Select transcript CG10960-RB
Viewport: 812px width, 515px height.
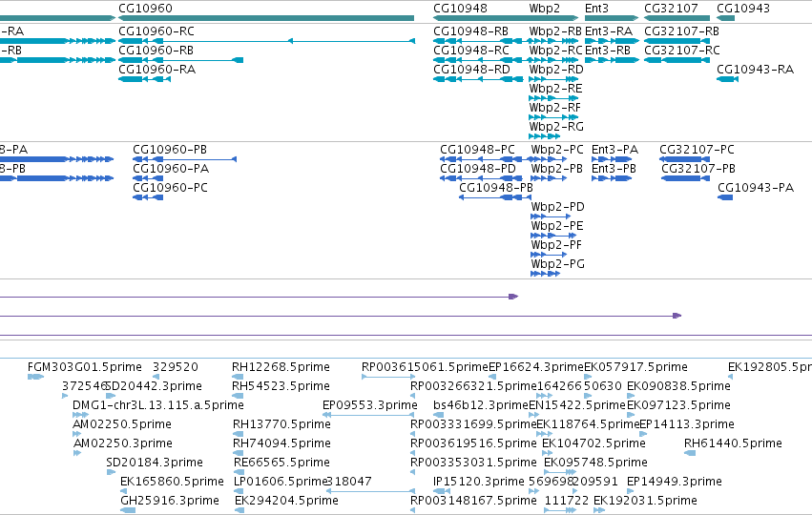(156, 51)
